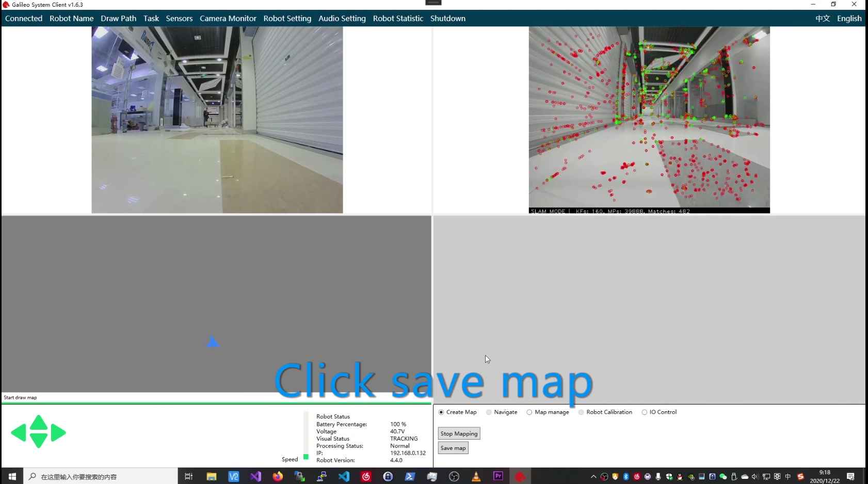Open the Robot Setting menu
Image resolution: width=868 pixels, height=484 pixels.
(x=287, y=19)
